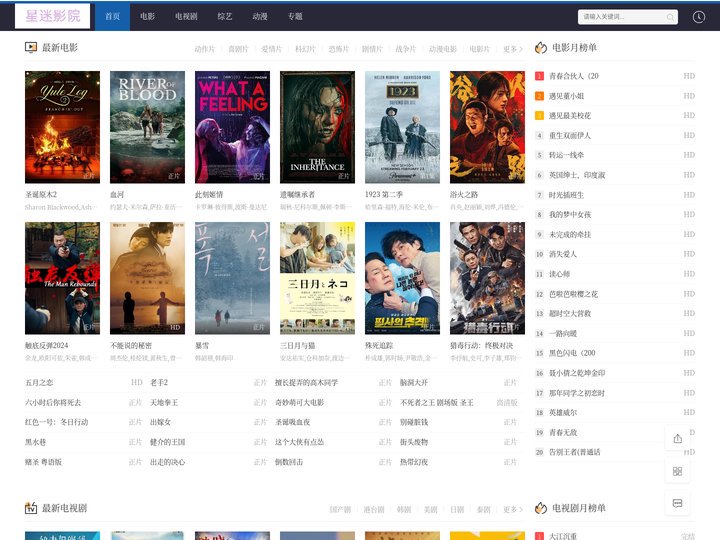The width and height of the screenshot is (720, 540).
Task: Open 时光插班生 ranking entry
Action: click(566, 195)
